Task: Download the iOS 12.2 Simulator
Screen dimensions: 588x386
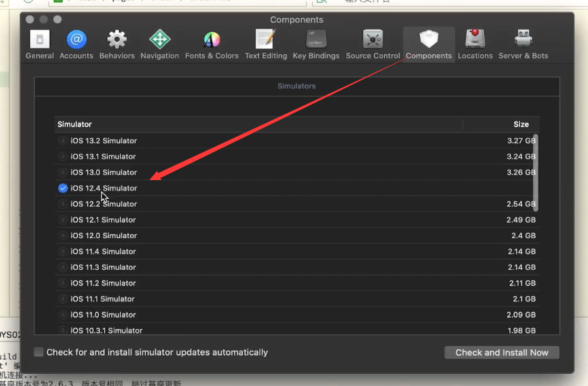Action: [63, 204]
